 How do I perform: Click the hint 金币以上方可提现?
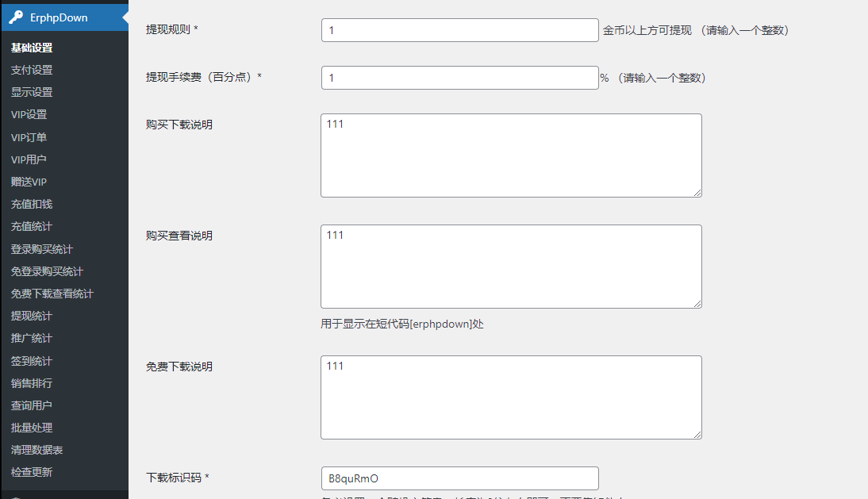click(x=647, y=30)
